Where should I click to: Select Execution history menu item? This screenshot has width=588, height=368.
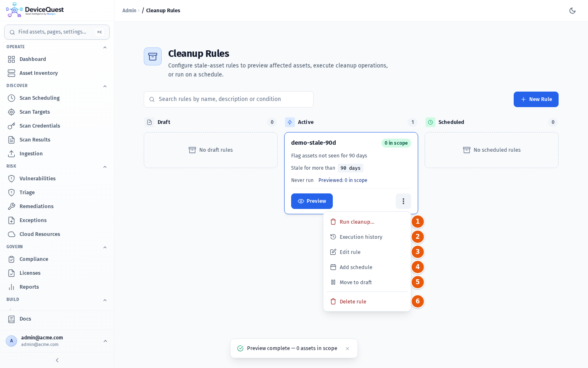[x=367, y=237]
